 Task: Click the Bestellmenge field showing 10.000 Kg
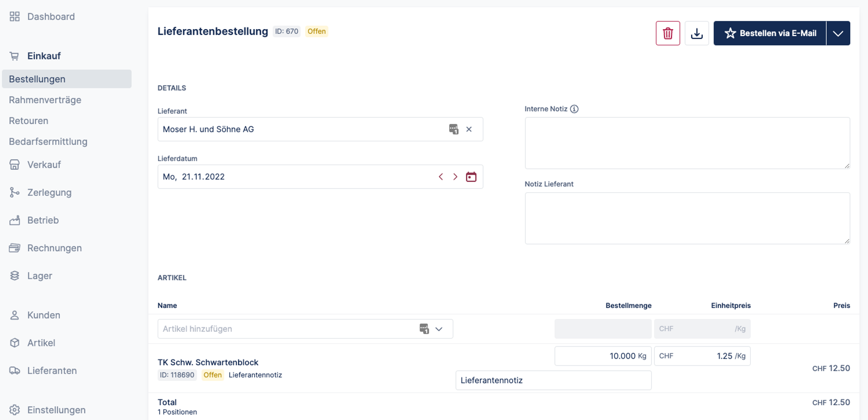(602, 356)
